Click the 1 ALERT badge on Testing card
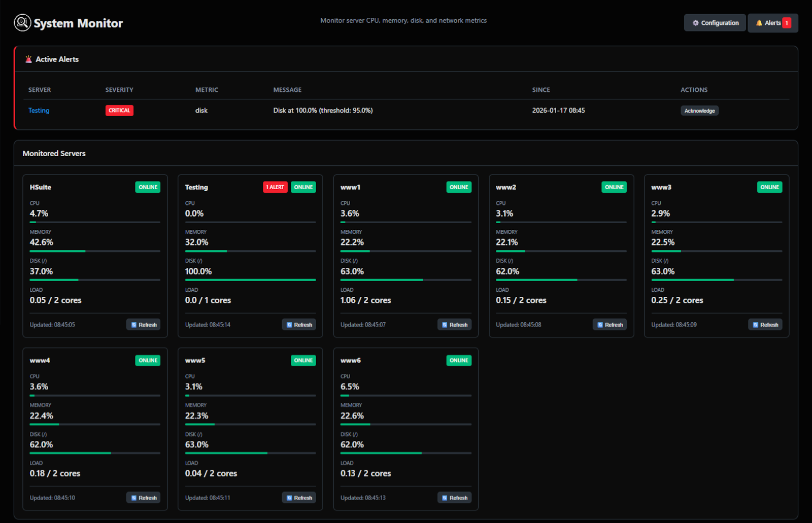This screenshot has width=812, height=523. (275, 187)
